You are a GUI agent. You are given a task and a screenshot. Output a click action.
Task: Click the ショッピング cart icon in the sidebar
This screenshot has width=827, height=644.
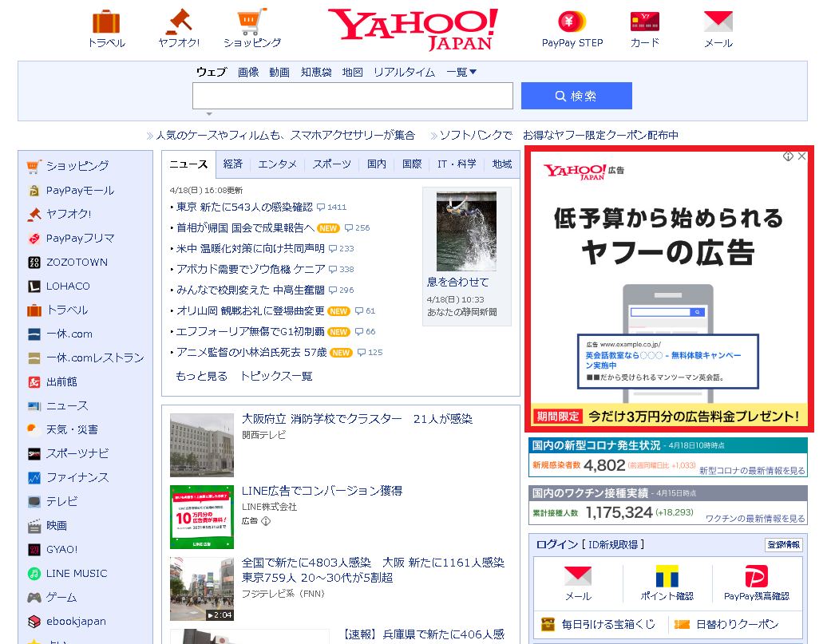click(34, 167)
